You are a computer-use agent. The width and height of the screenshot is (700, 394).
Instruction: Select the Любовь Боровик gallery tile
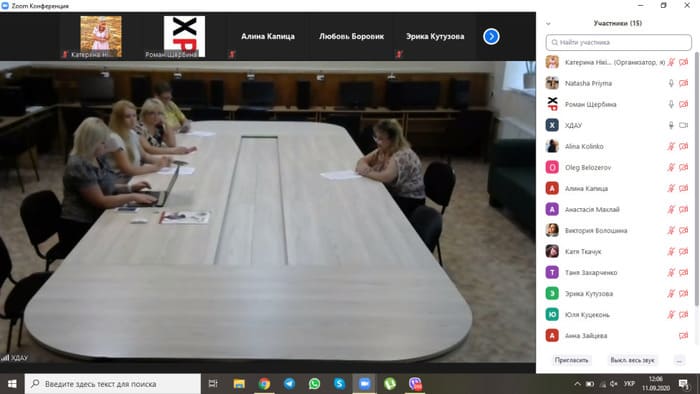tap(351, 37)
